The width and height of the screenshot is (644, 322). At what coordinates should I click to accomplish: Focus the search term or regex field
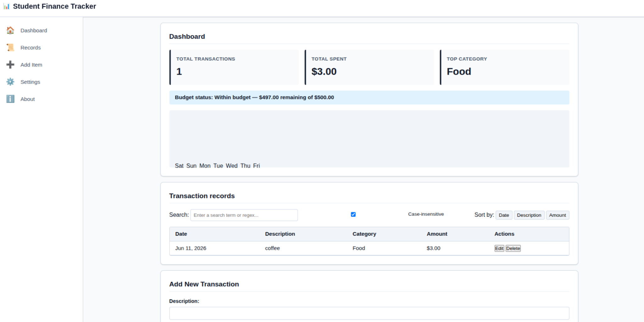point(244,215)
